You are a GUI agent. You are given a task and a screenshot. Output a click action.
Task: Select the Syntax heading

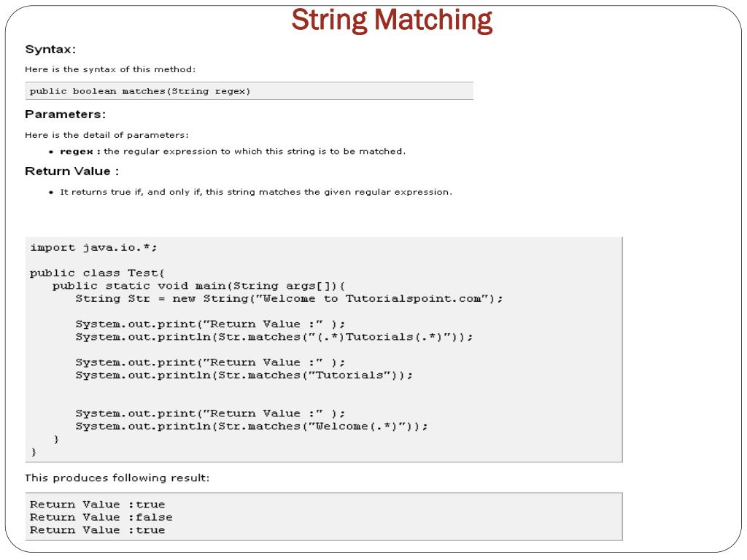[50, 50]
